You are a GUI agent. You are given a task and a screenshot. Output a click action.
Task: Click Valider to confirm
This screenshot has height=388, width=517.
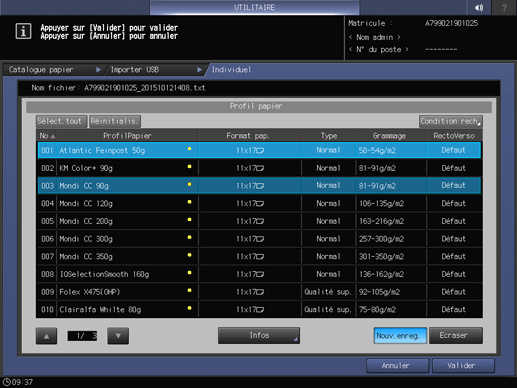463,366
